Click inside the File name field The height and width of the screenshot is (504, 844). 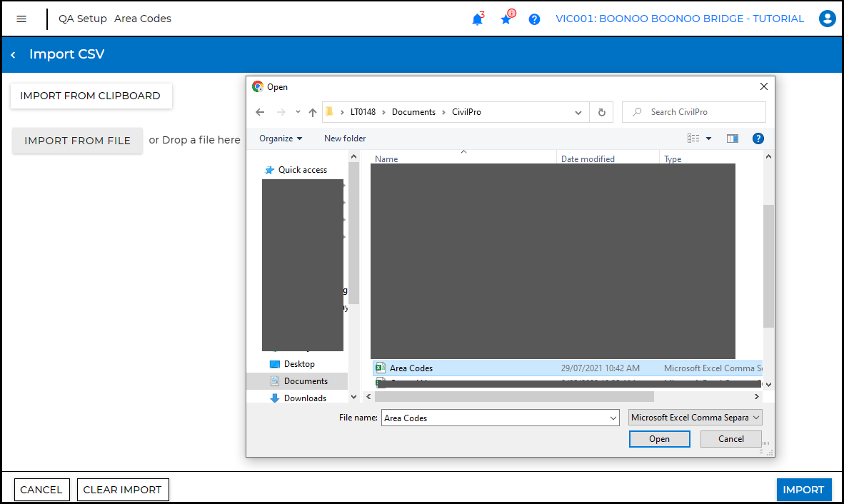(x=493, y=417)
